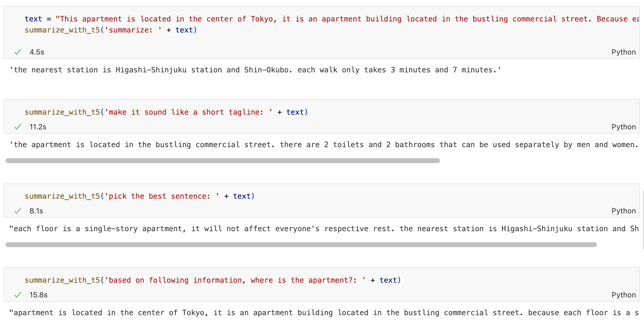Click the Higashi-Shinjuku station output of first cell
Image resolution: width=644 pixels, height=325 pixels.
point(255,70)
